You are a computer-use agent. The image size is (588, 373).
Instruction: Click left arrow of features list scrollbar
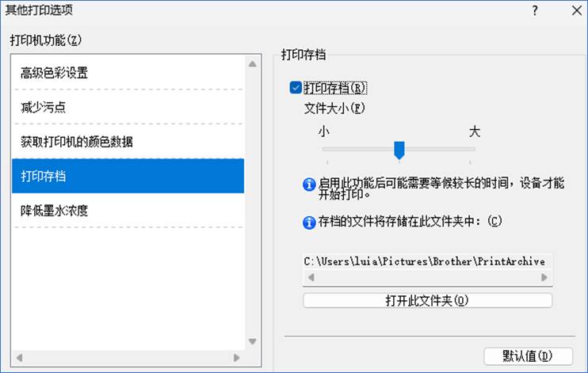(20, 358)
